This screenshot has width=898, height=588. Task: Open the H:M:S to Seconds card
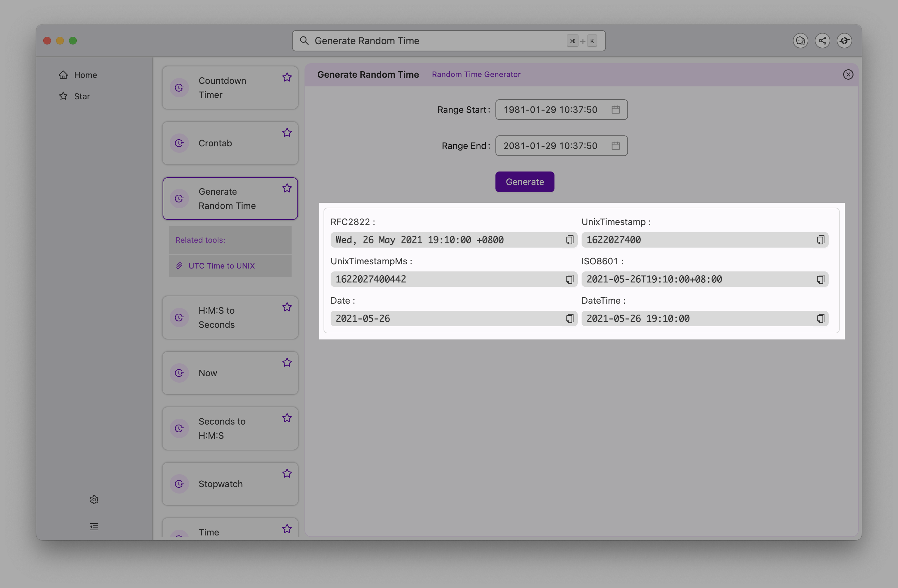[x=230, y=318]
